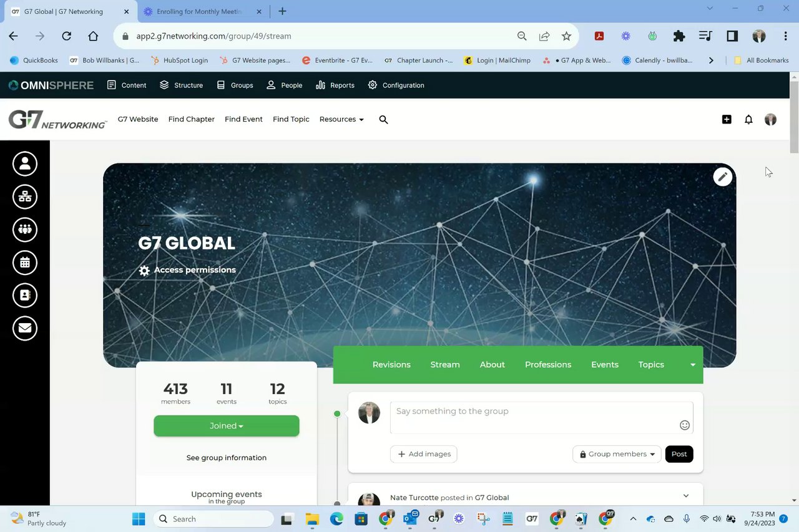Image resolution: width=799 pixels, height=532 pixels.
Task: Edit the group cover image pencil icon
Action: [x=722, y=177]
